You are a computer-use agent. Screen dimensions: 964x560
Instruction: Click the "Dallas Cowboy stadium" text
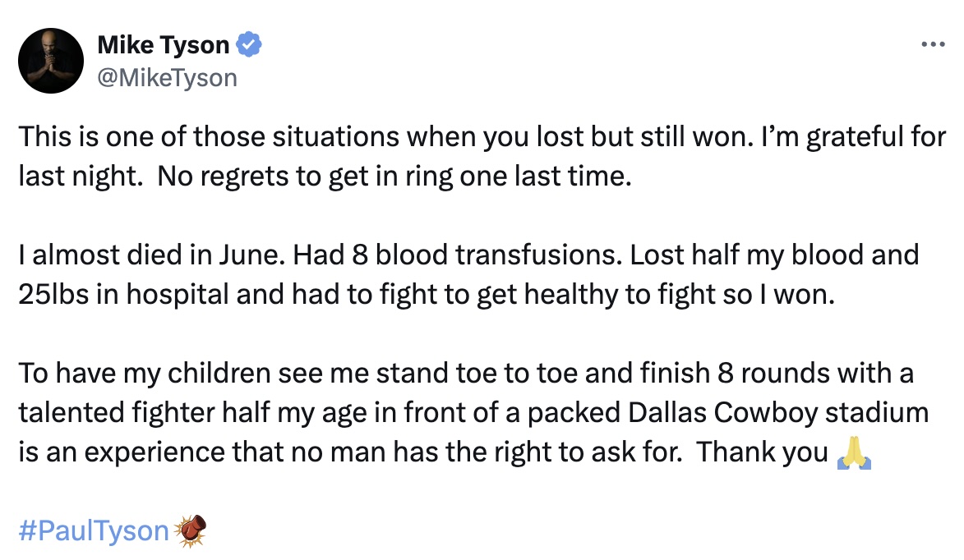point(778,413)
